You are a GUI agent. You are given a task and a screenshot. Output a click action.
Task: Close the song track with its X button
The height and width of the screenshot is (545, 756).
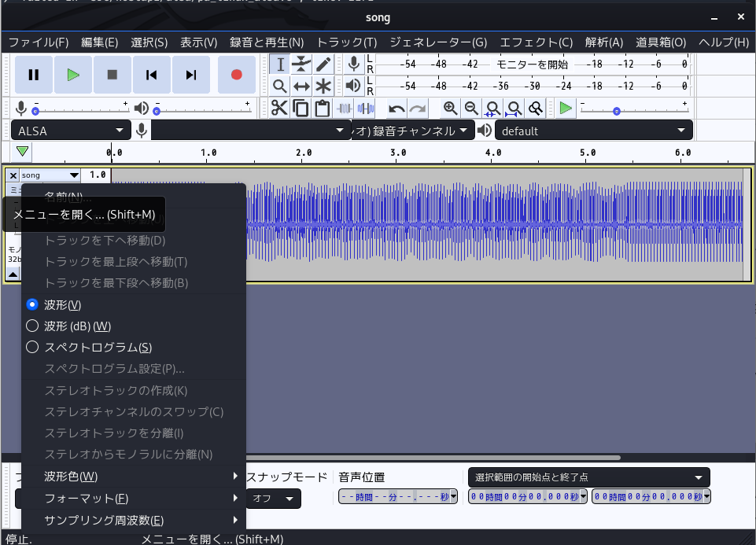(13, 175)
